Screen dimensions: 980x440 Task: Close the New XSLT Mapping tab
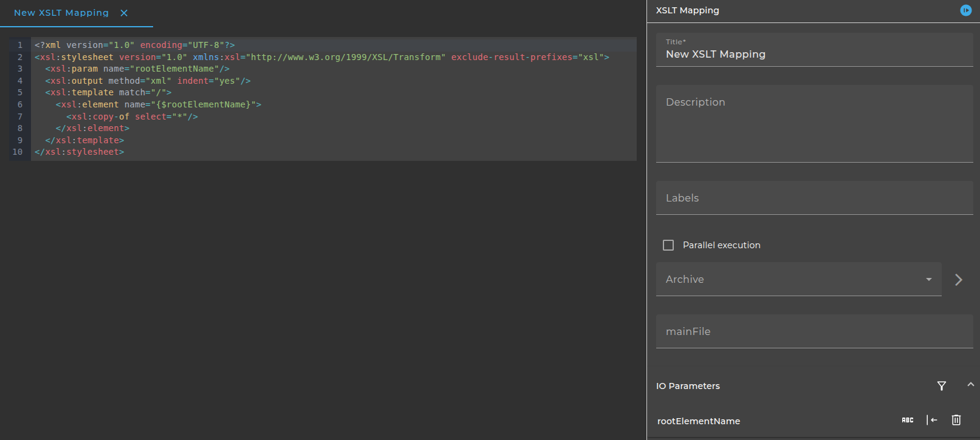[124, 13]
